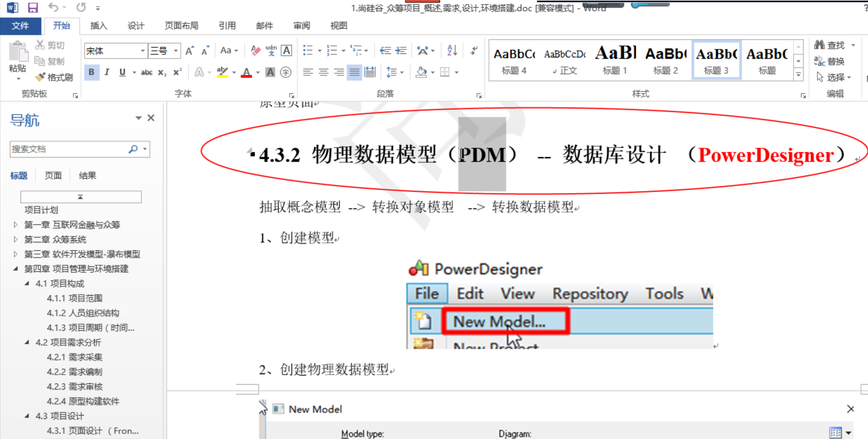Close the New Model dialog image
Viewport: 868px width, 439px height.
pyautogui.click(x=851, y=409)
